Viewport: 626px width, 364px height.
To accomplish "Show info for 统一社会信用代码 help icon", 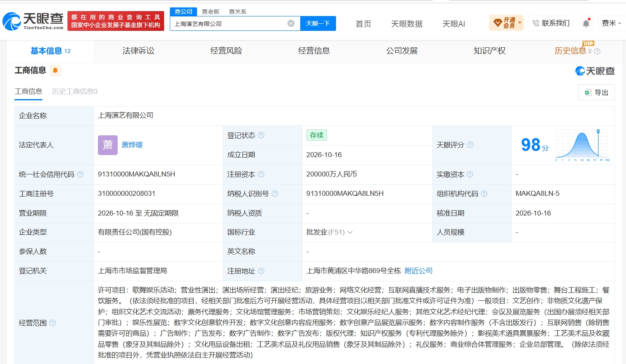I will (80, 174).
